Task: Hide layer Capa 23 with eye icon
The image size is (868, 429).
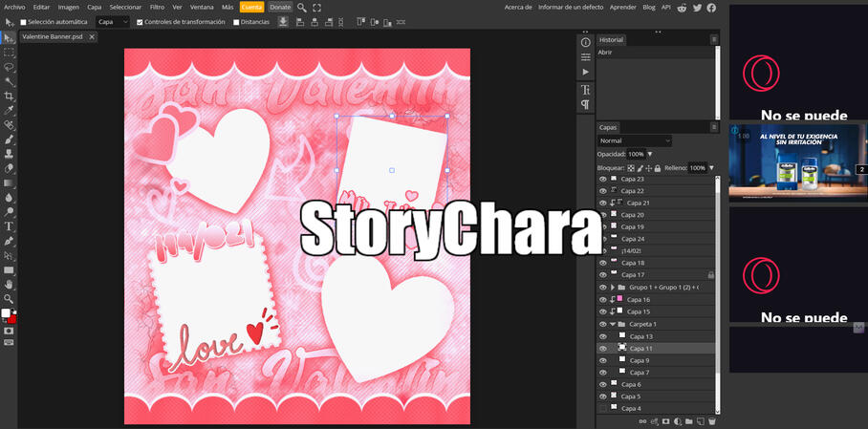Action: point(602,179)
